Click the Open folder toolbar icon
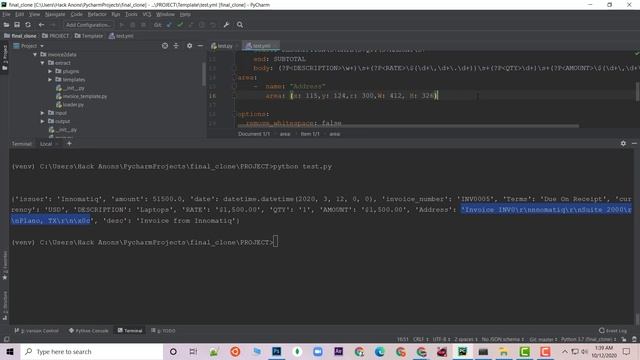 [6, 25]
